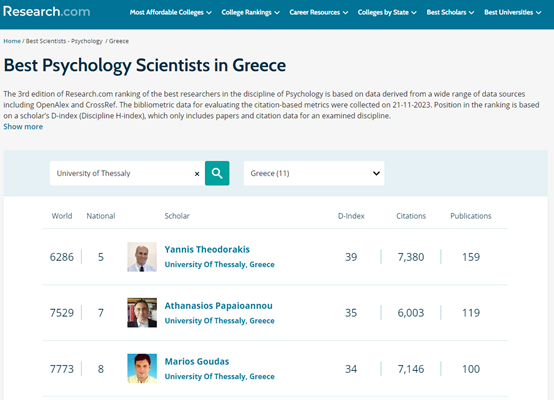554x400 pixels.
Task: Click citations value 6,003
Action: click(411, 313)
